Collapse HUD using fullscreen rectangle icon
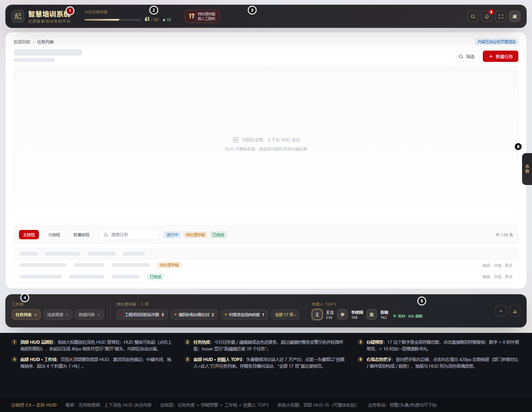Screen dimensions: 532x412 tap(501, 16)
